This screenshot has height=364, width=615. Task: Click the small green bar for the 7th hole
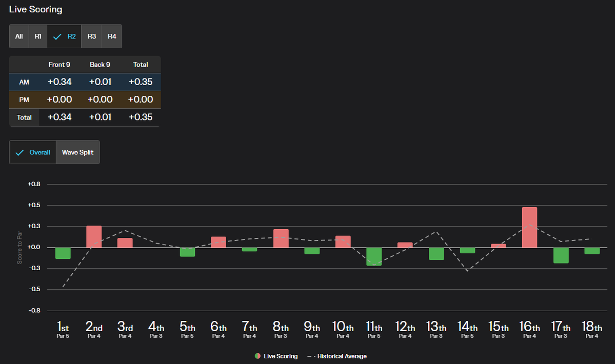coord(249,249)
